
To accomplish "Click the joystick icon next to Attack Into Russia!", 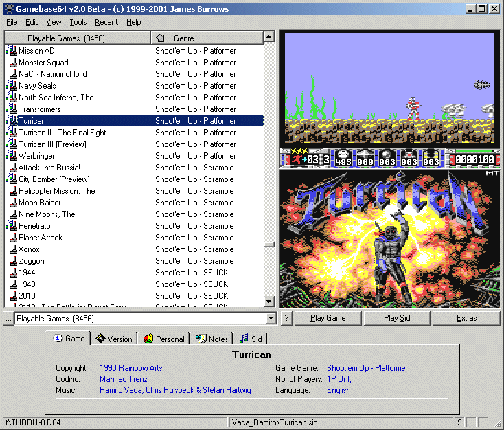I will [13, 167].
